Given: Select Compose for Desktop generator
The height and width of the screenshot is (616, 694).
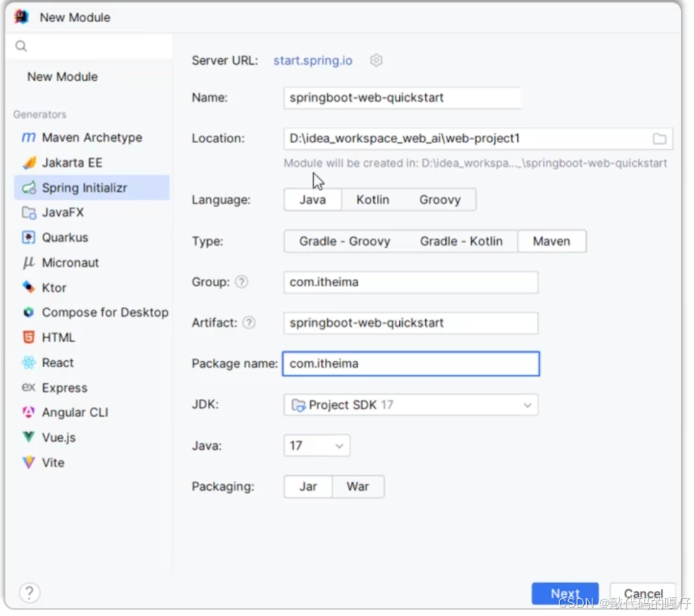Looking at the screenshot, I should point(91,313).
